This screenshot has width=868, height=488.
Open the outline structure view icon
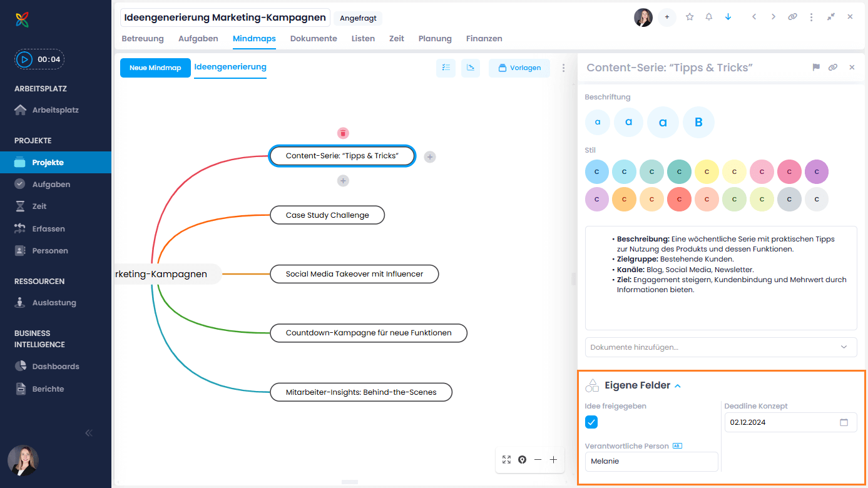(471, 68)
